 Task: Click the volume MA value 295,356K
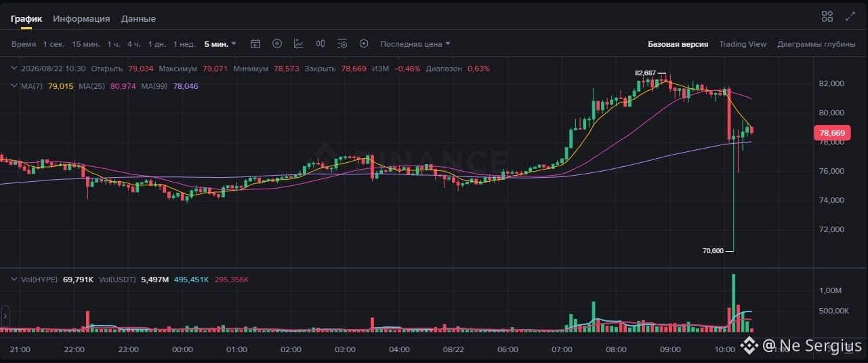(x=230, y=279)
